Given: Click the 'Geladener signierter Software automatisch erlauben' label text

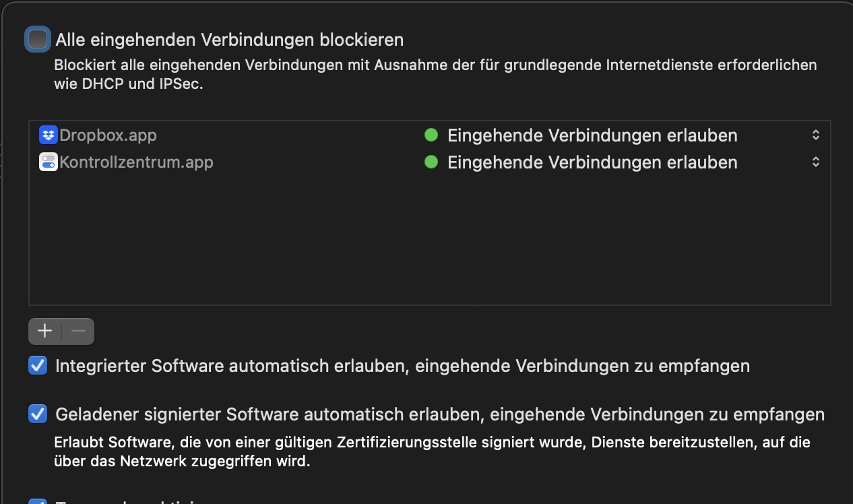Looking at the screenshot, I should 439,414.
